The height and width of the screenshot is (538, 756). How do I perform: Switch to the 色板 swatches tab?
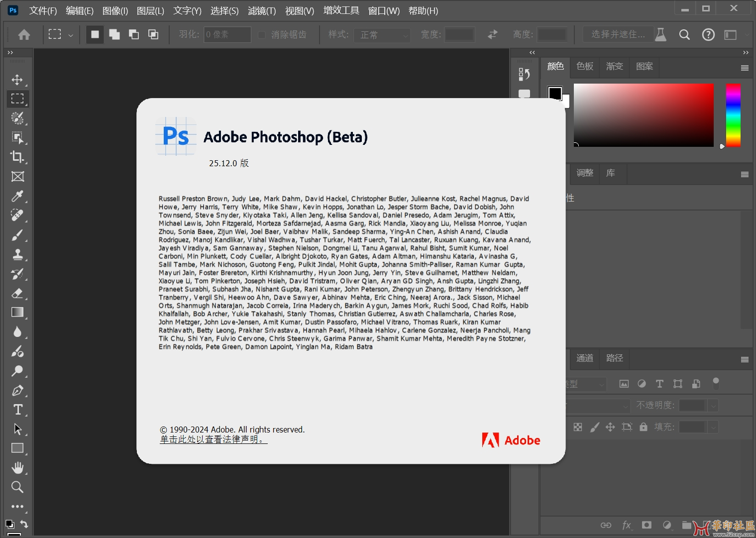tap(585, 66)
